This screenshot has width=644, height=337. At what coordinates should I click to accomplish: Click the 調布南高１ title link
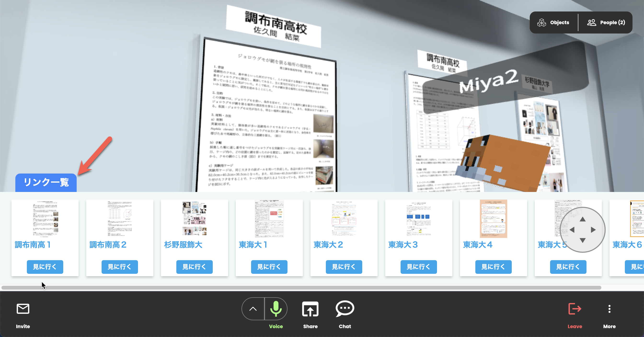[33, 245]
